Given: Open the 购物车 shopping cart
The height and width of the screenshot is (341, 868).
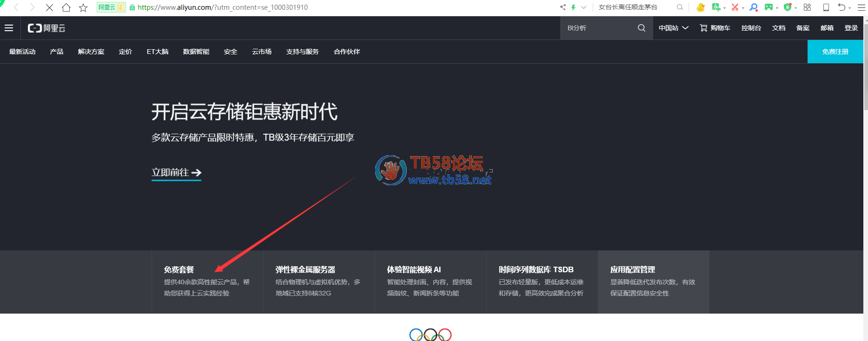Looking at the screenshot, I should pyautogui.click(x=715, y=28).
